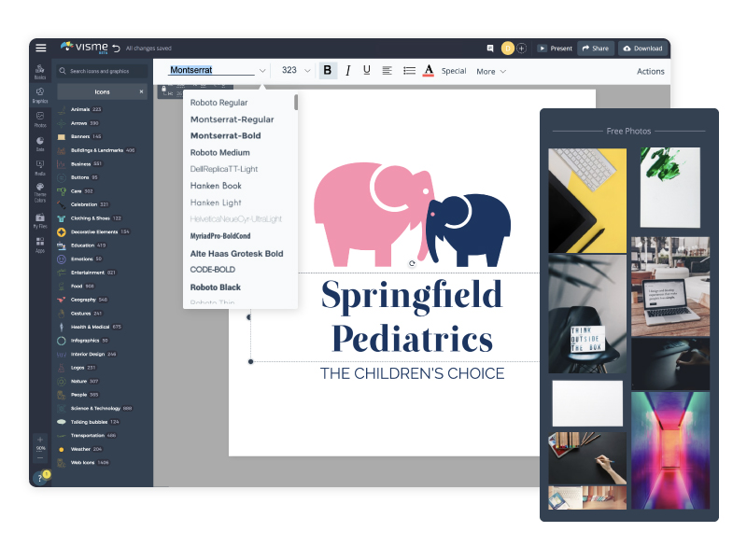The image size is (747, 560).
Task: Select the Think Outside The Box photo
Action: [587, 314]
